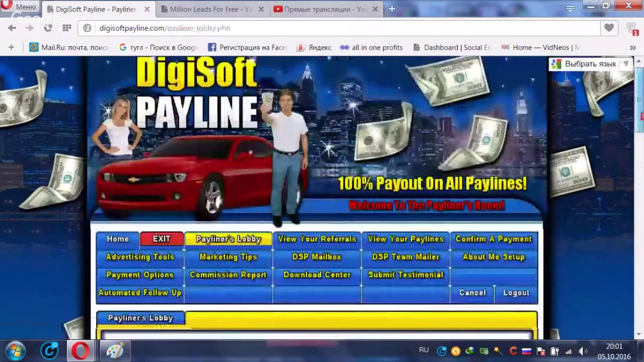644x362 pixels.
Task: Open View Your Paylines
Action: pos(406,239)
